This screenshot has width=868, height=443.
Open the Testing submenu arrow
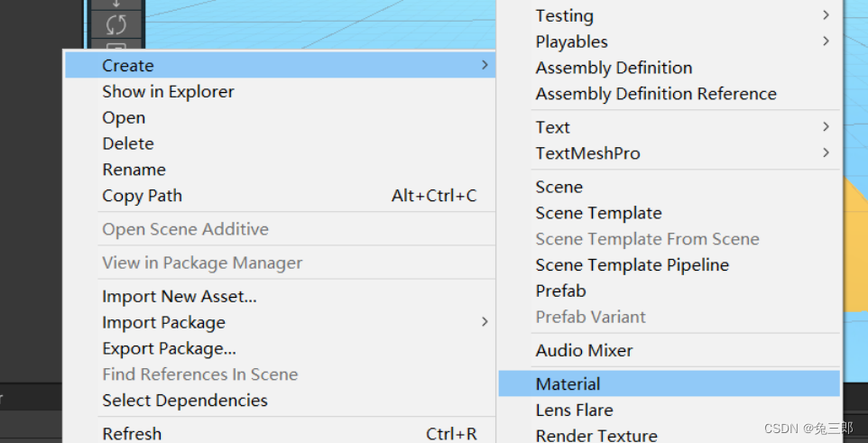826,15
